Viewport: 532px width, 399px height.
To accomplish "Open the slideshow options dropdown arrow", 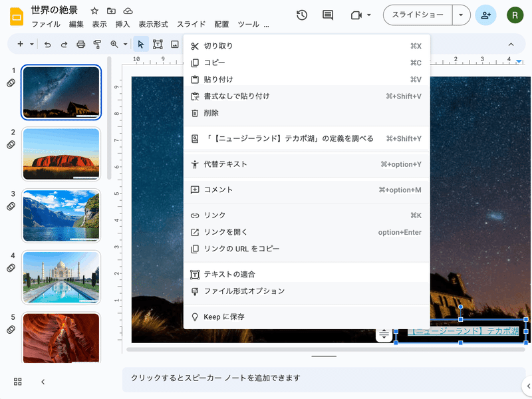I will (x=461, y=15).
